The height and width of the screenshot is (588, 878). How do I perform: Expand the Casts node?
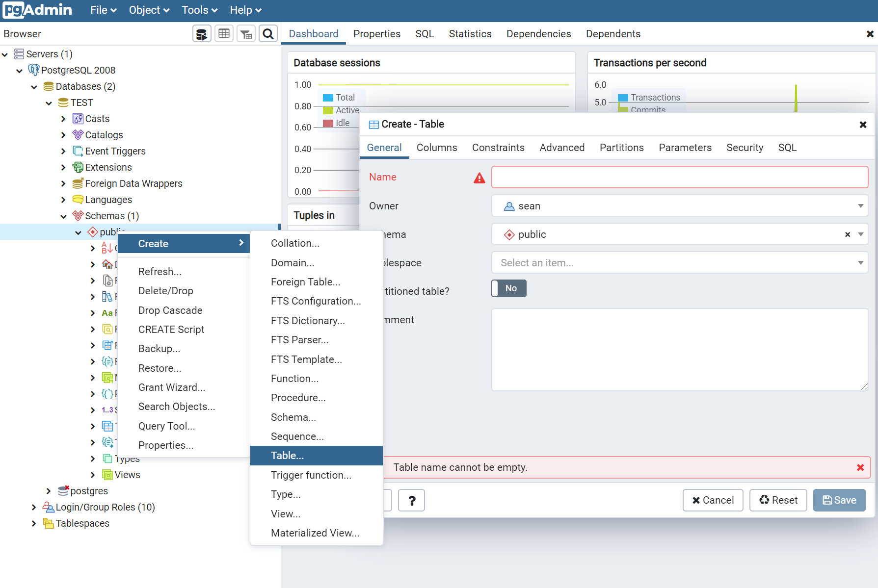(63, 119)
